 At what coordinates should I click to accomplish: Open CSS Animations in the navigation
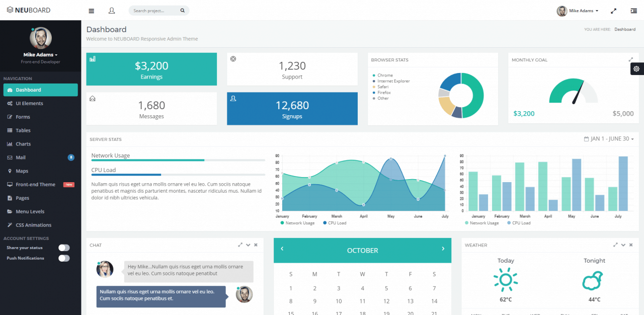[41, 225]
